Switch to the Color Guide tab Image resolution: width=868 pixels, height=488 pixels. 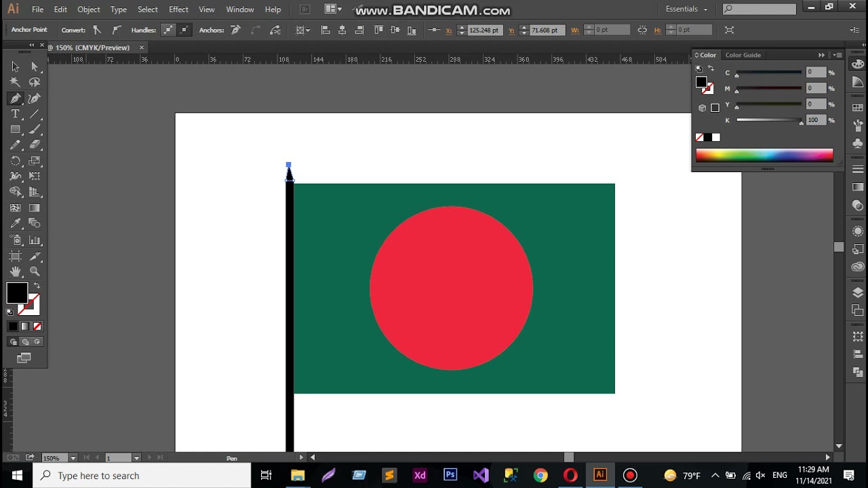[743, 55]
